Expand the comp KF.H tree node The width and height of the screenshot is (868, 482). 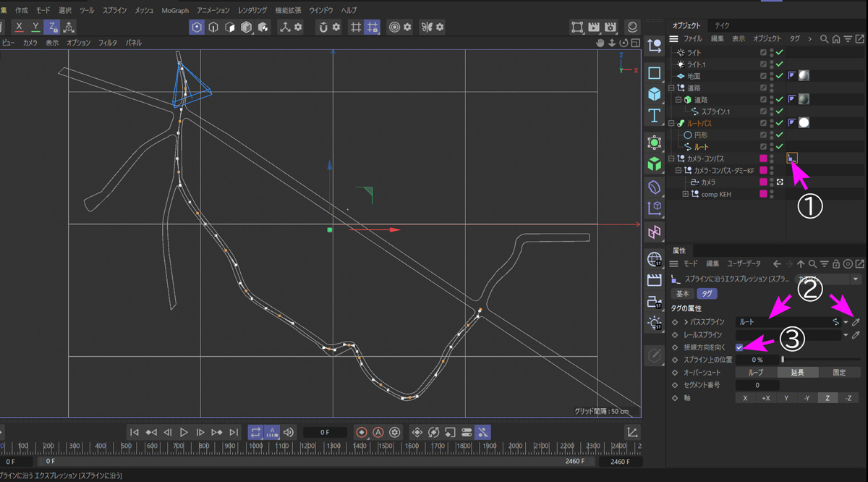[x=685, y=194]
